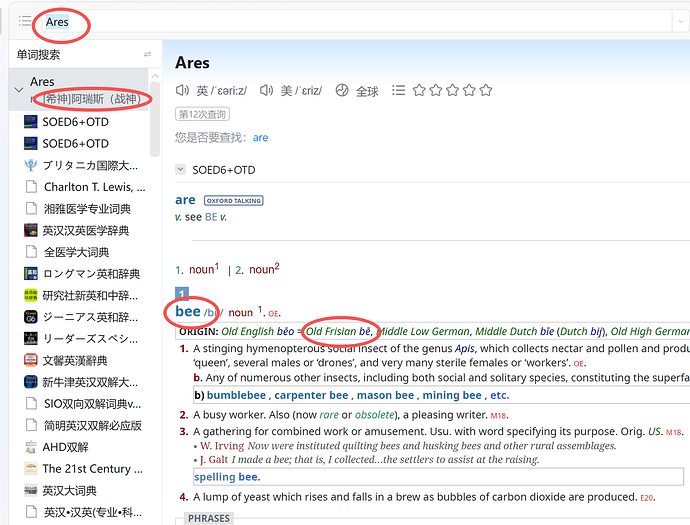Collapse the SOED6+OTD dictionary section

(180, 170)
